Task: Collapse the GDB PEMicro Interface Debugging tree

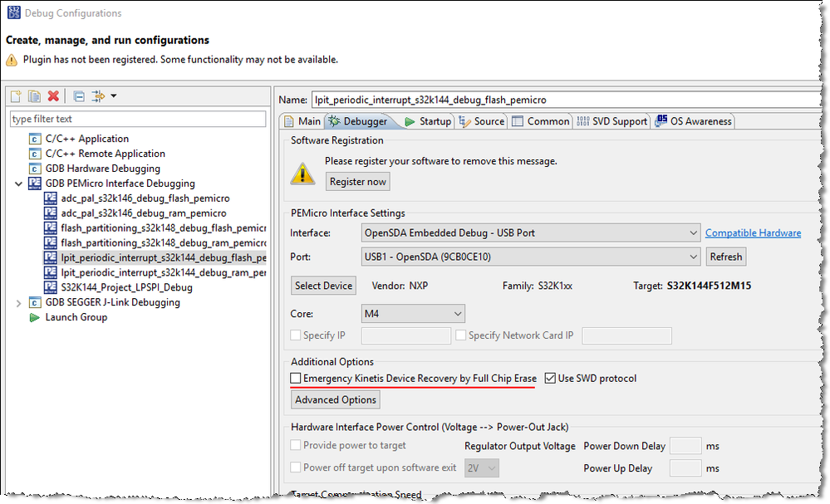Action: 18,183
